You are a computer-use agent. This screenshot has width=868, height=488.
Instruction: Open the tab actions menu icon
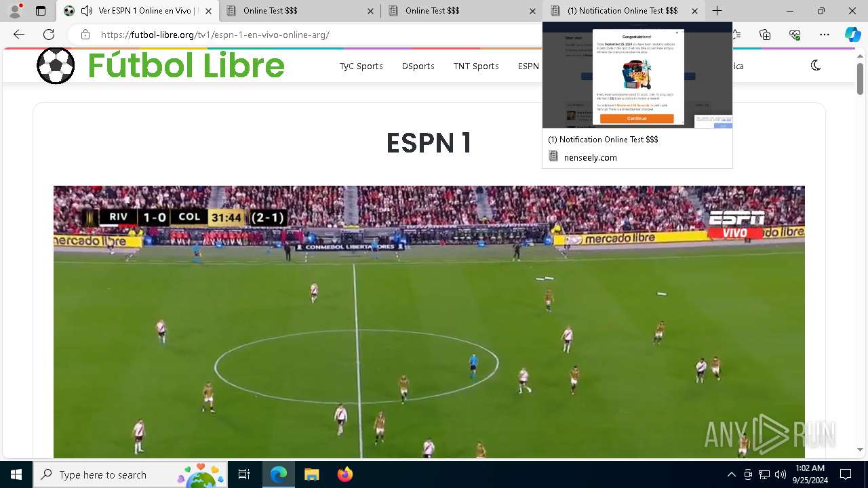pos(41,11)
